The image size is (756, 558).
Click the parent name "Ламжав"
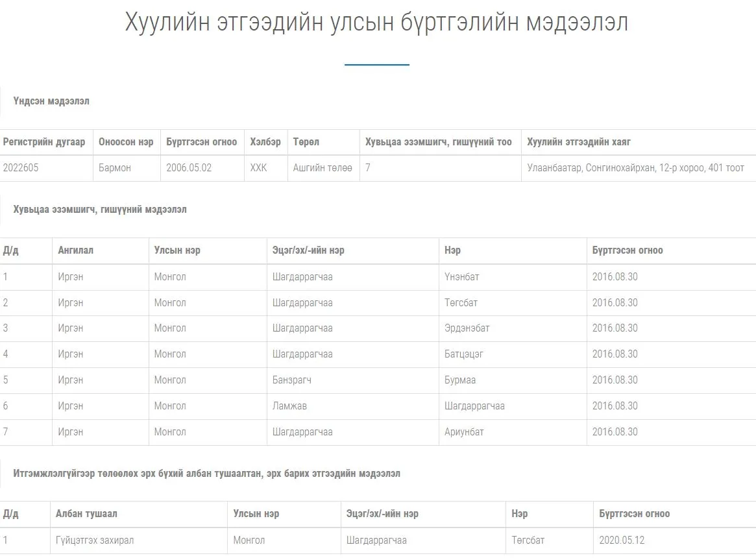click(x=289, y=406)
